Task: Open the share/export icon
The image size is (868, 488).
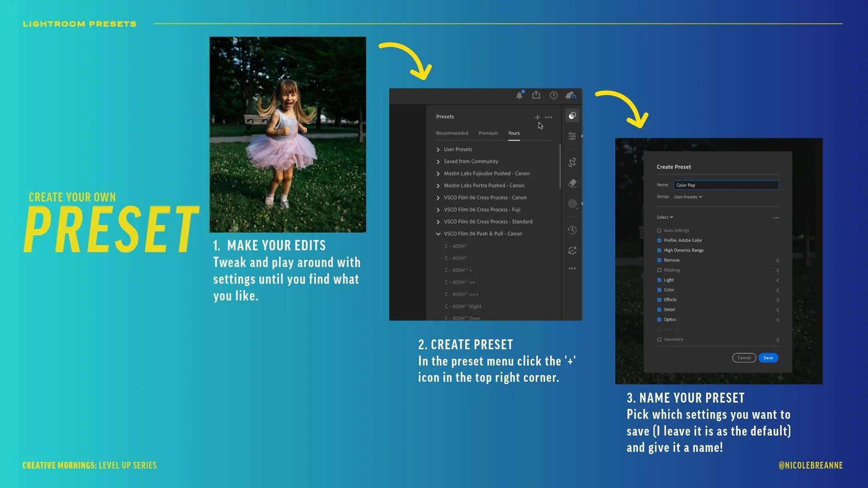Action: point(536,95)
